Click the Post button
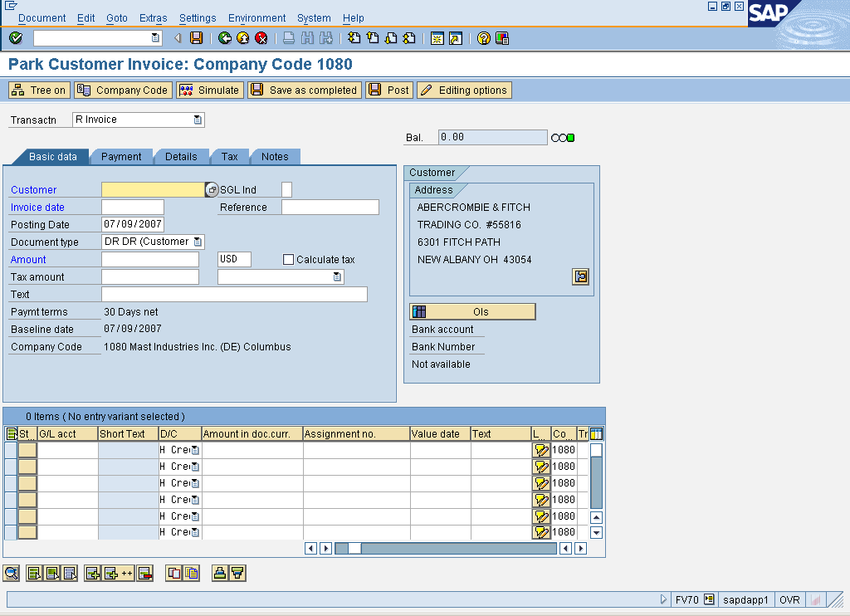Viewport: 850px width, 616px height. click(x=389, y=90)
